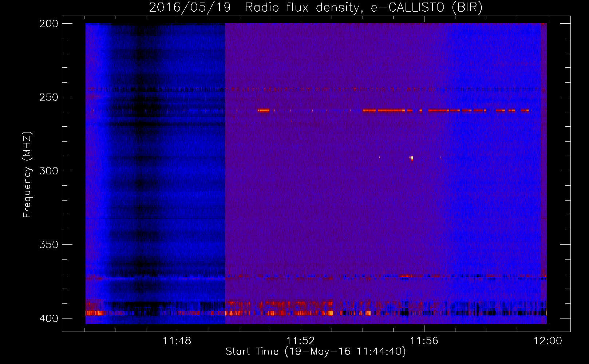Click the 11:48 time tick label
The width and height of the screenshot is (589, 364).
pos(177,341)
